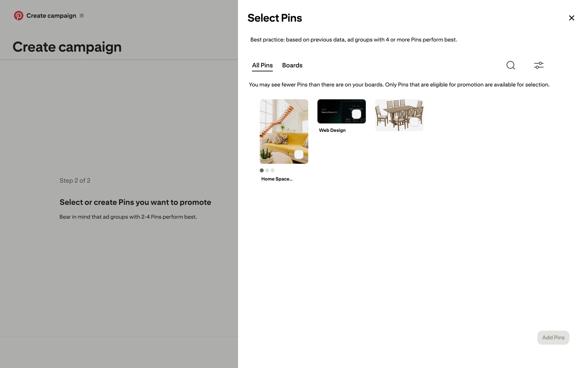Click the "Home Space..." pin title
This screenshot has width=588, height=368.
[277, 179]
